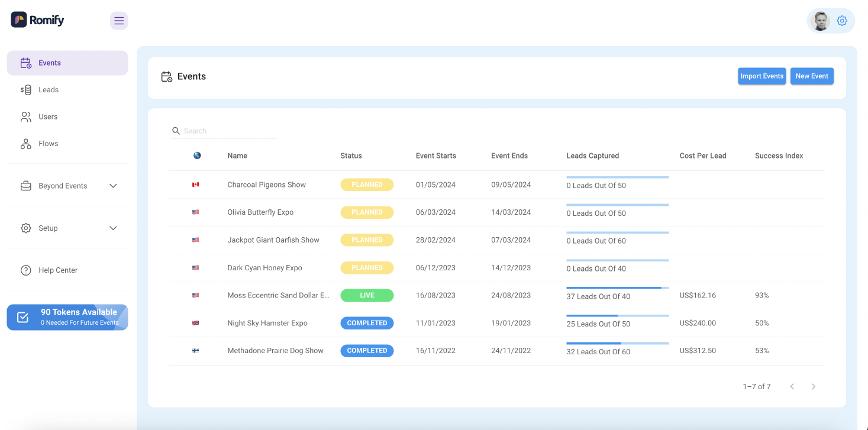Open settings via the gear icon

point(842,21)
